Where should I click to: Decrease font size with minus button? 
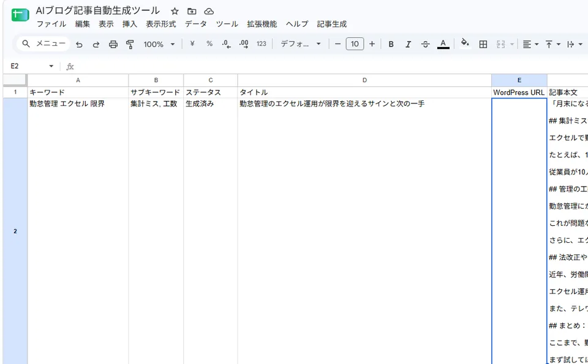pyautogui.click(x=337, y=44)
